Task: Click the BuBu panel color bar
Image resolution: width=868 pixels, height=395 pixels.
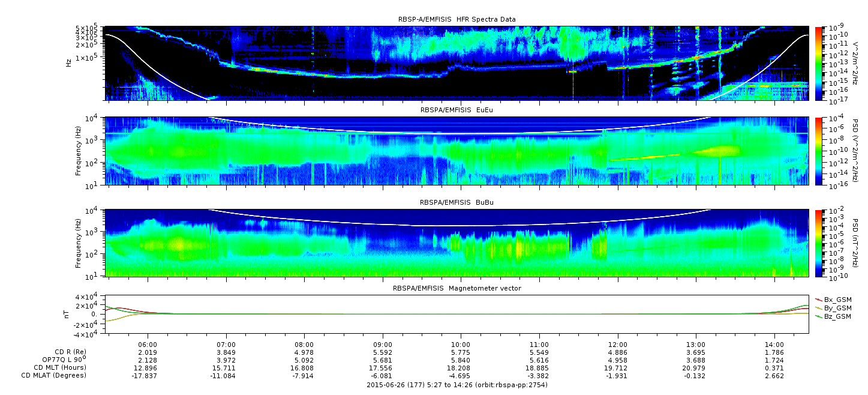Action: coord(819,243)
